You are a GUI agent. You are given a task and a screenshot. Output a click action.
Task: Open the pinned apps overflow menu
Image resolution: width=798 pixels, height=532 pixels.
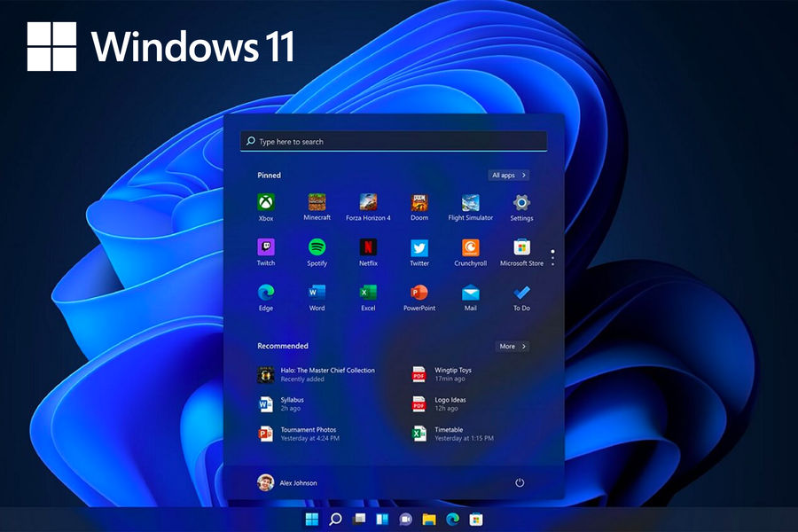pos(552,256)
